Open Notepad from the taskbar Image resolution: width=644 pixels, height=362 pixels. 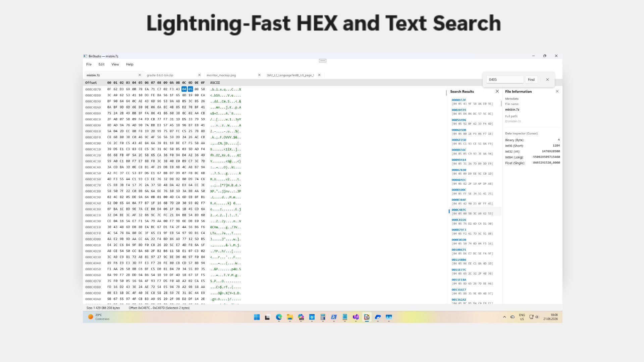pos(345,317)
